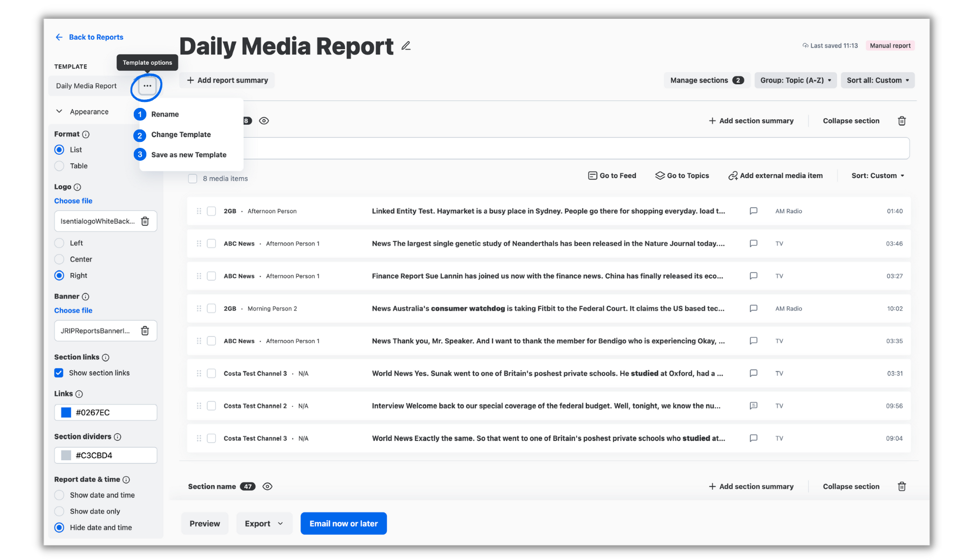
Task: Click the info icon next to Format
Action: [x=86, y=134]
